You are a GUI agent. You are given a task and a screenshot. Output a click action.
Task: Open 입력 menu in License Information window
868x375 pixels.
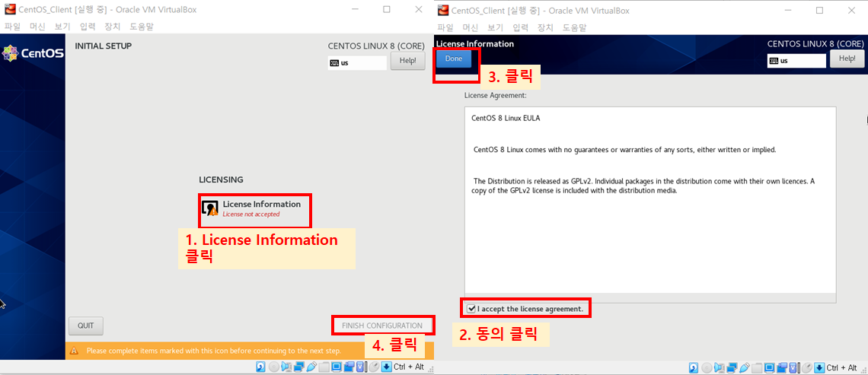pyautogui.click(x=520, y=27)
